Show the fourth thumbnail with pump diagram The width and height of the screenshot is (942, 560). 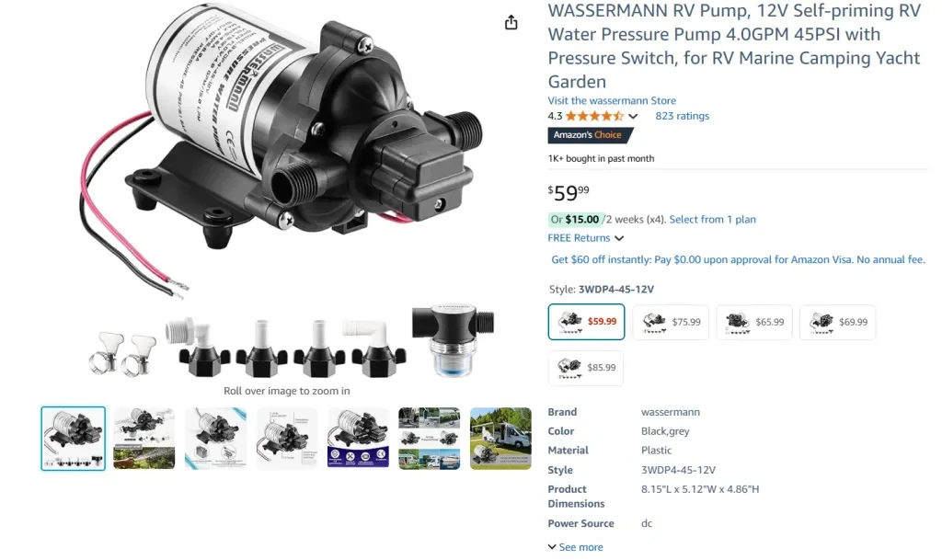click(287, 439)
